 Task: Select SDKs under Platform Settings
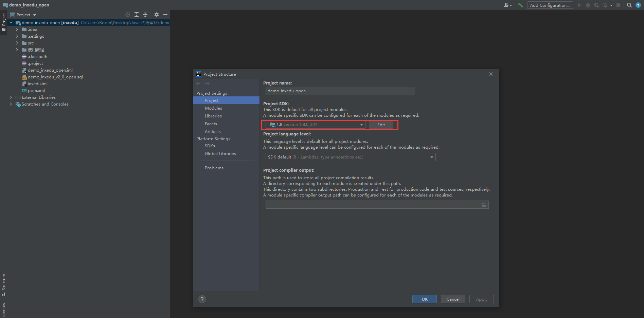[226, 146]
